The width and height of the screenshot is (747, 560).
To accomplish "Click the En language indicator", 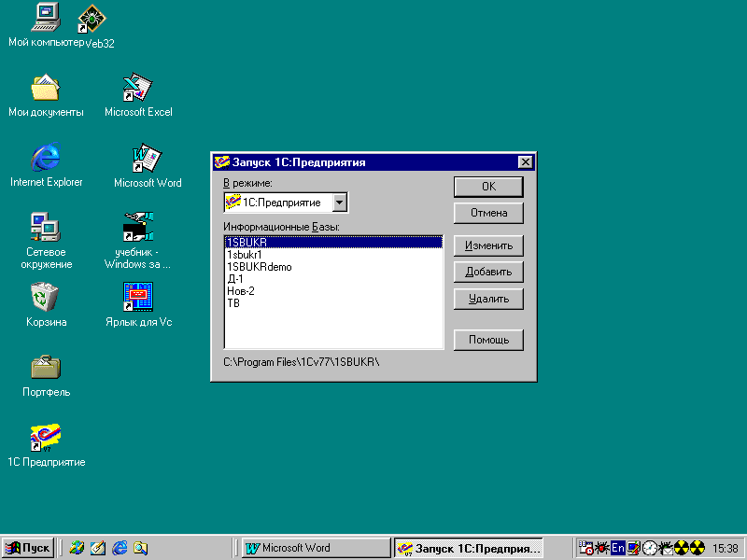I will 618,548.
